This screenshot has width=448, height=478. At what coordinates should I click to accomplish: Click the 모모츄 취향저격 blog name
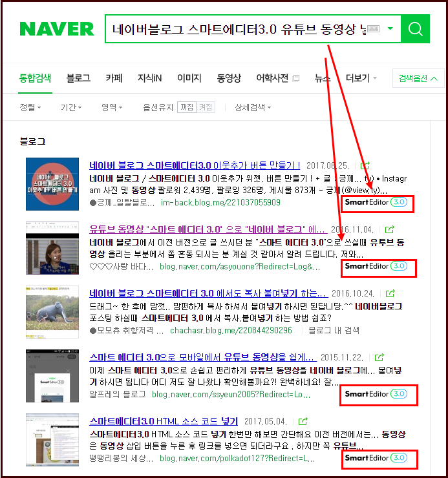127,331
